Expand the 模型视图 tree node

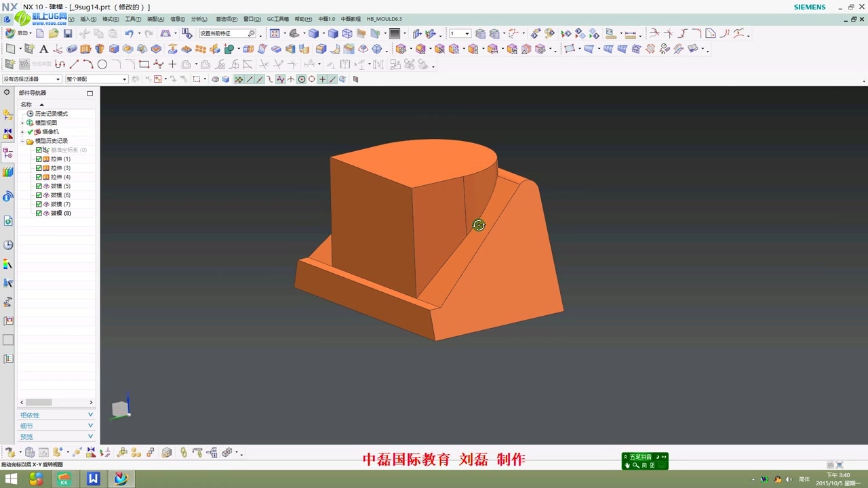tap(22, 123)
